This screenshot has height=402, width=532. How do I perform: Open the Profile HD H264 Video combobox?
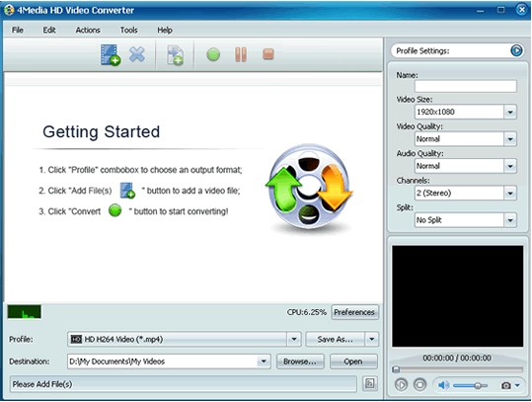[185, 339]
